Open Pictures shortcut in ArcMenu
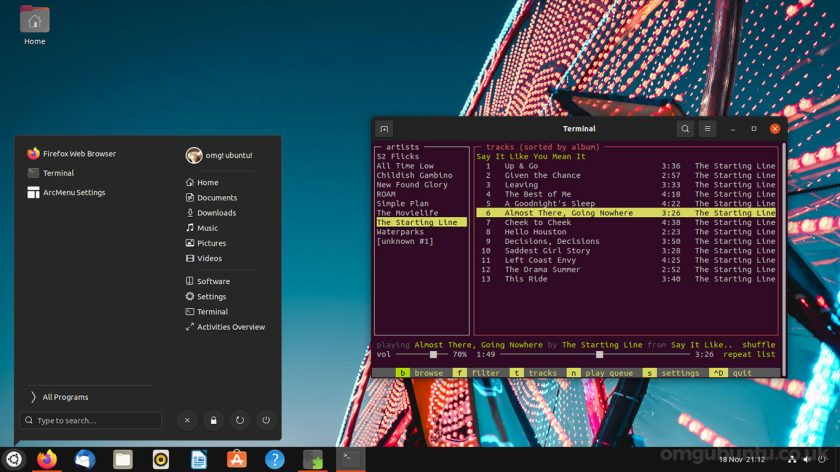This screenshot has width=840, height=472. [206, 243]
